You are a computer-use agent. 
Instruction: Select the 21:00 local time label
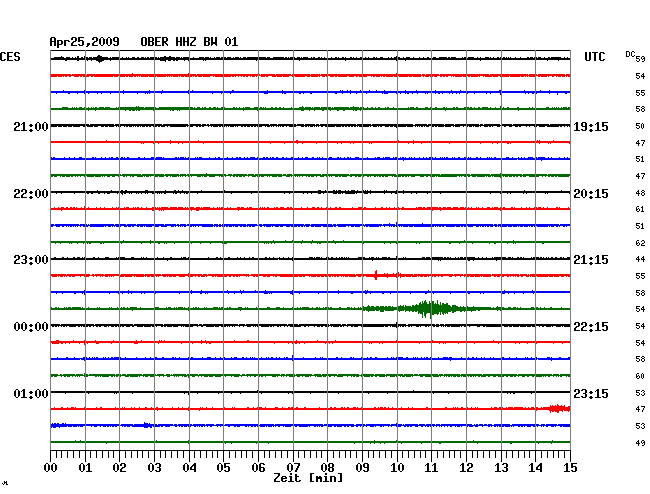pos(31,127)
